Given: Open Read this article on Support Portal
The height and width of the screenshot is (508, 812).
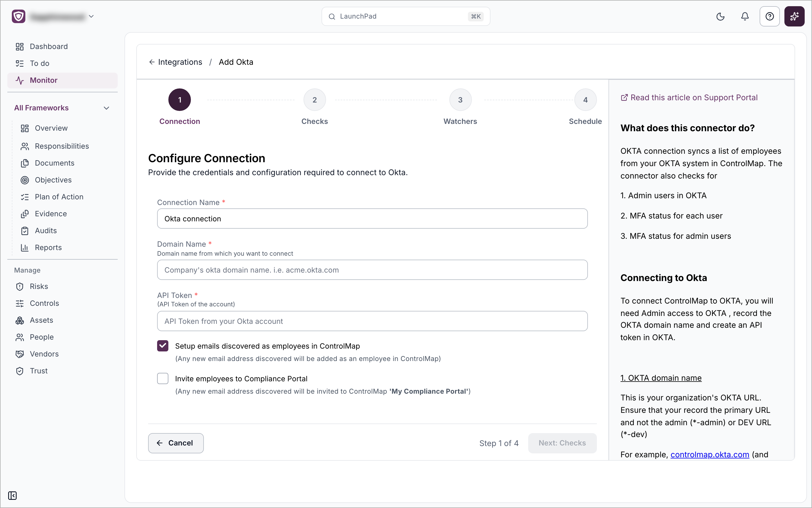Looking at the screenshot, I should [689, 97].
